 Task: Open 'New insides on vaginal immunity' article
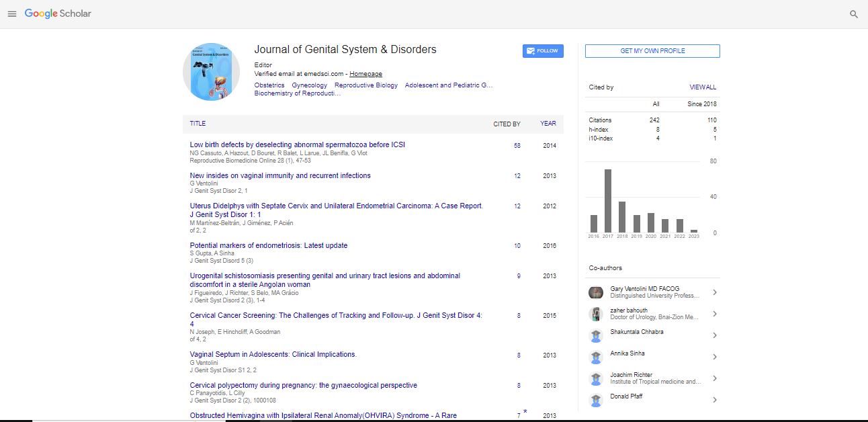(280, 175)
